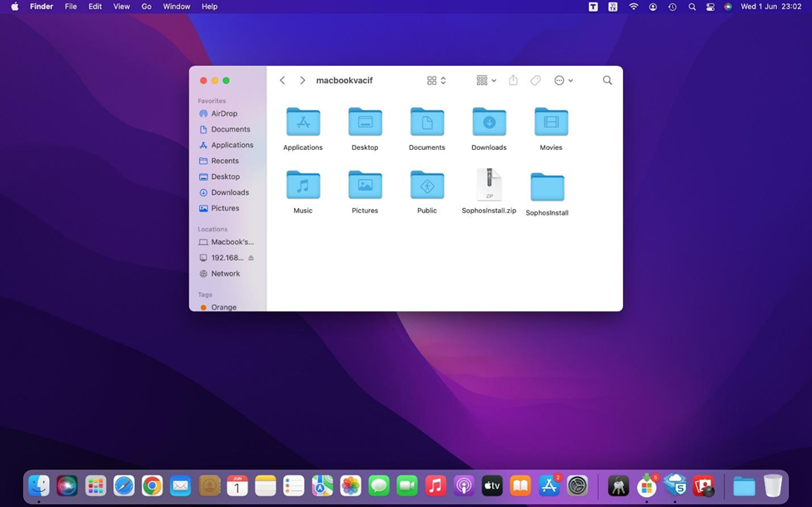Open Finder window search magnifier

[607, 80]
